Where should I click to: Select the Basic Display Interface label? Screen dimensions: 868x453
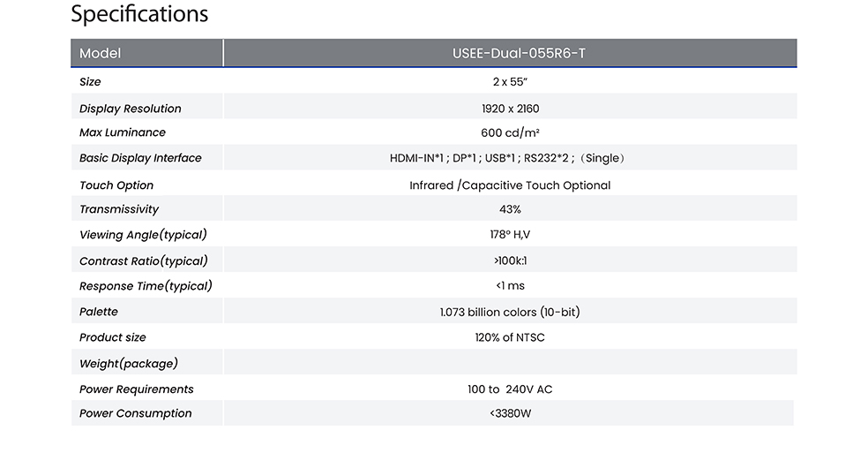pyautogui.click(x=140, y=158)
